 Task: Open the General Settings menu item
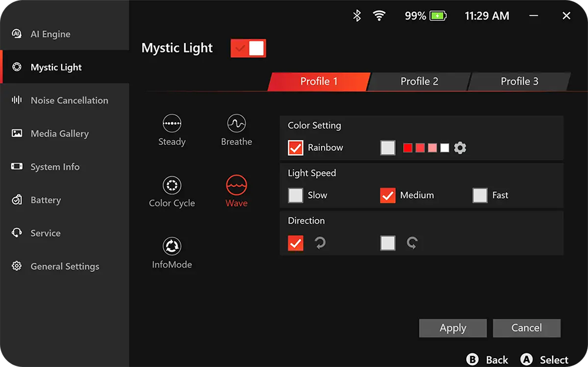(x=65, y=266)
